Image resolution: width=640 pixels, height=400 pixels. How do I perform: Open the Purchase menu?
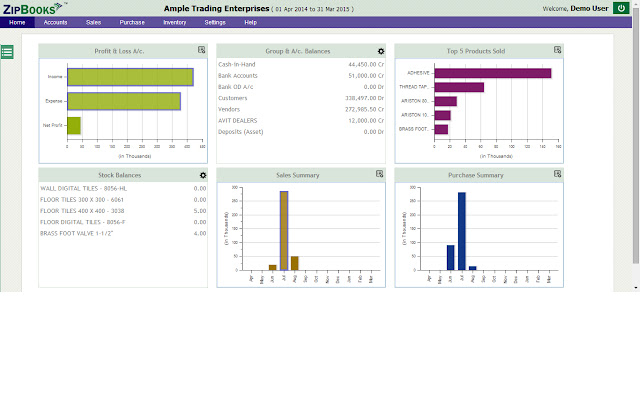[132, 21]
